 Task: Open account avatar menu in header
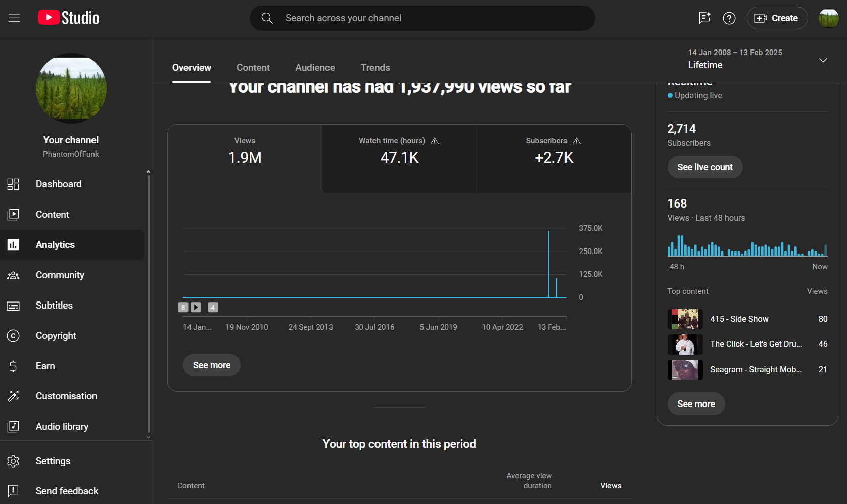829,18
